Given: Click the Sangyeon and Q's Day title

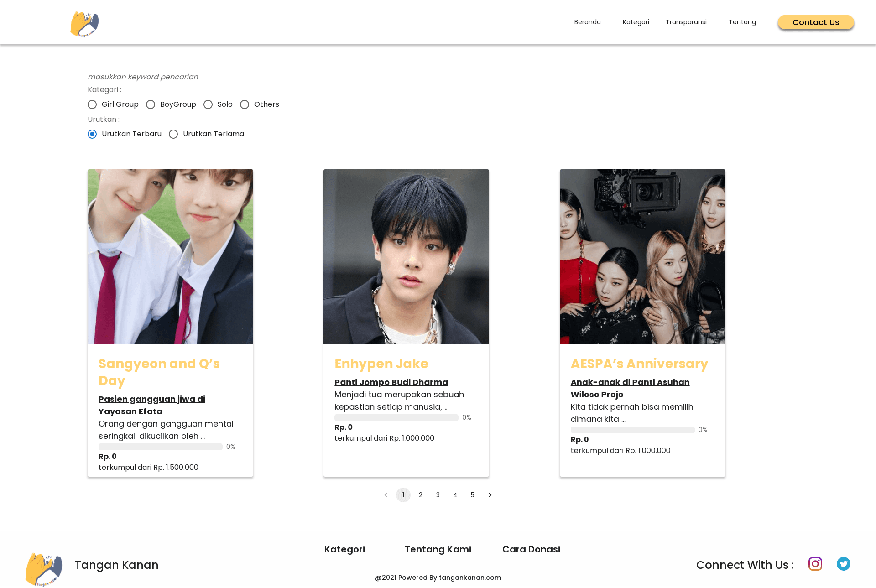Looking at the screenshot, I should (x=159, y=372).
